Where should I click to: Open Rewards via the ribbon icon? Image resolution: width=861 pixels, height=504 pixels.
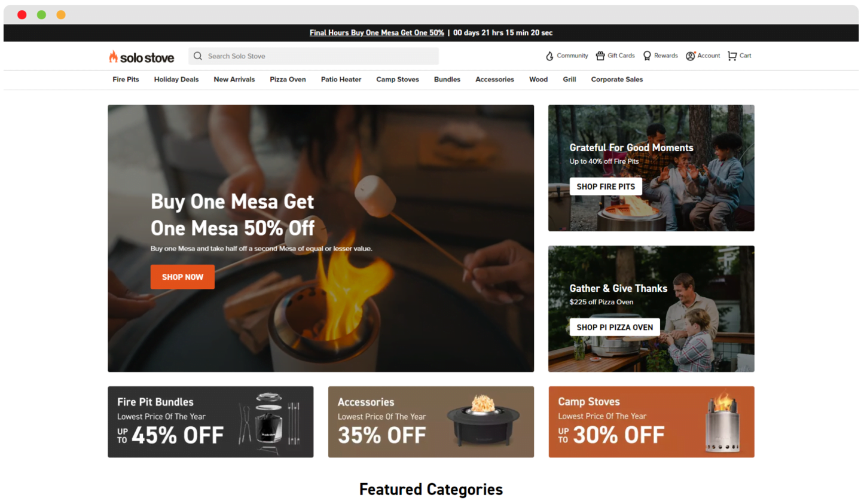[647, 56]
